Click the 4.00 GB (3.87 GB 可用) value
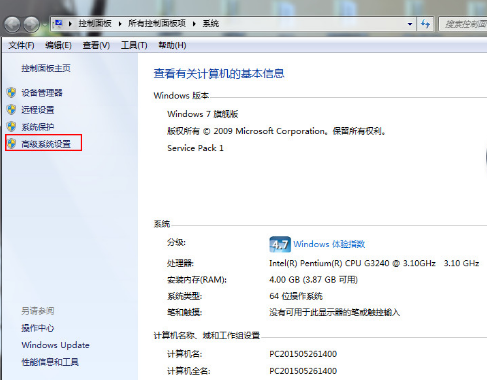Image resolution: width=487 pixels, height=380 pixels. [x=313, y=280]
